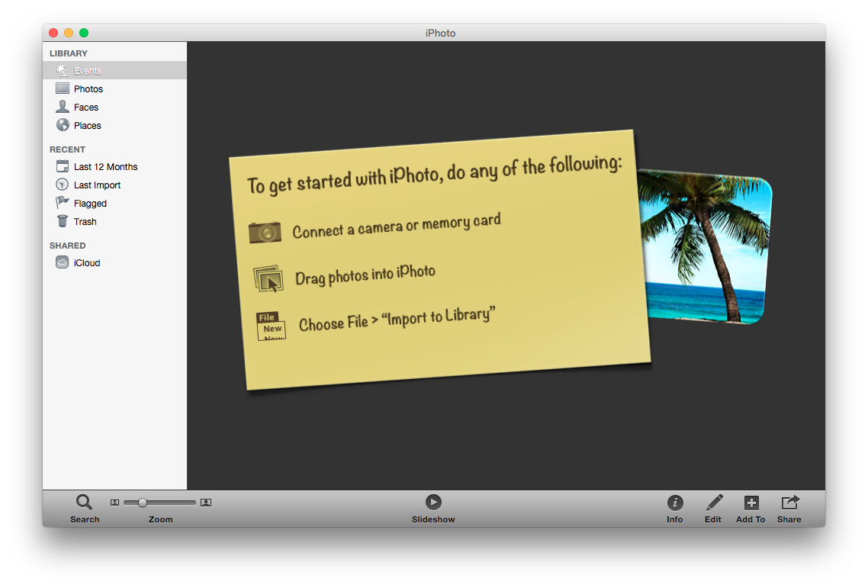Select Last 12 Months calendar icon
This screenshot has width=868, height=588.
(63, 166)
